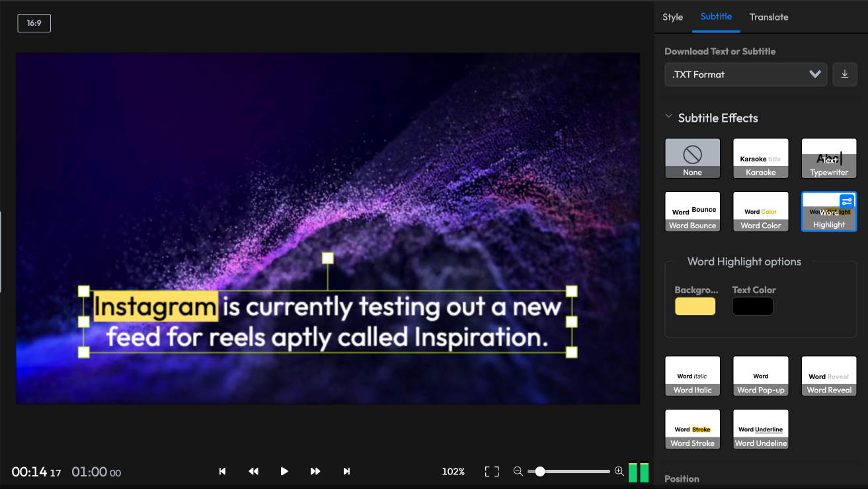This screenshot has width=868, height=489.
Task: Skip to the start of the video
Action: pyautogui.click(x=222, y=471)
